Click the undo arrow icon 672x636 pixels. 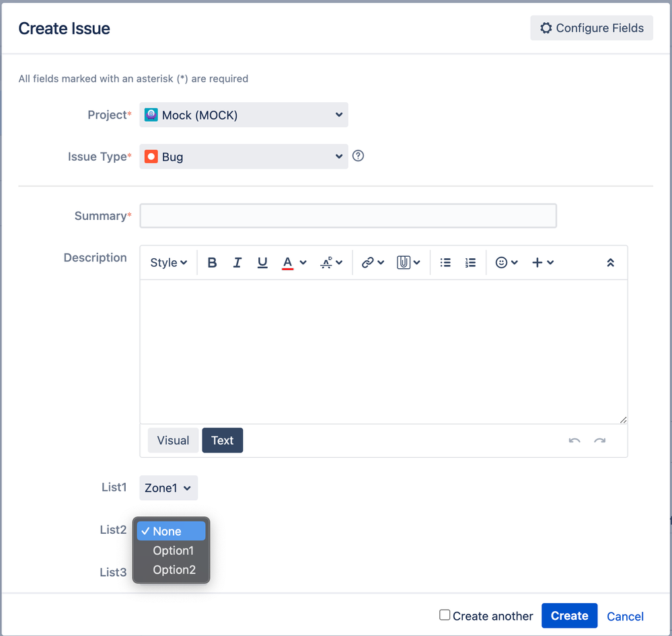click(574, 440)
